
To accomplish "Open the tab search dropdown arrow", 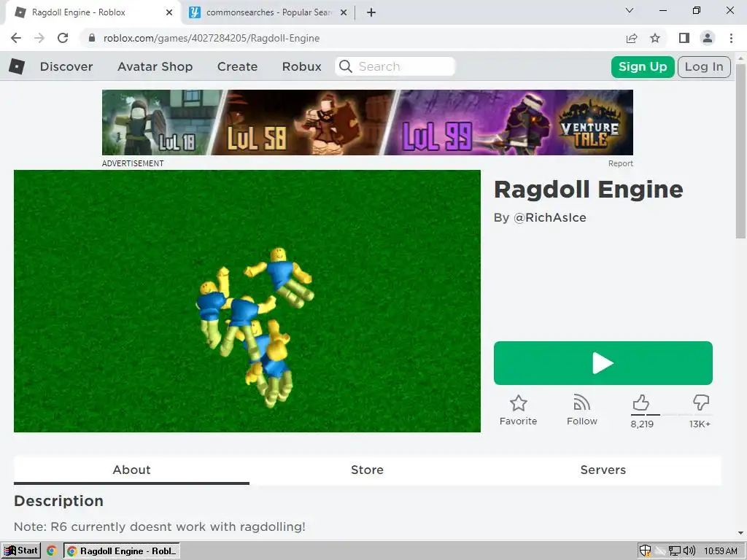I will point(630,10).
